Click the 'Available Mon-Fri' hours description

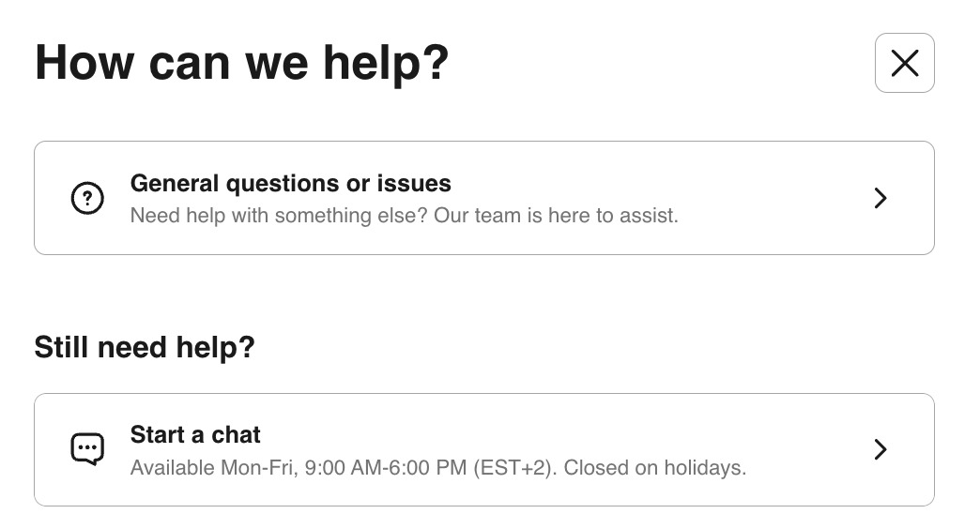click(438, 468)
